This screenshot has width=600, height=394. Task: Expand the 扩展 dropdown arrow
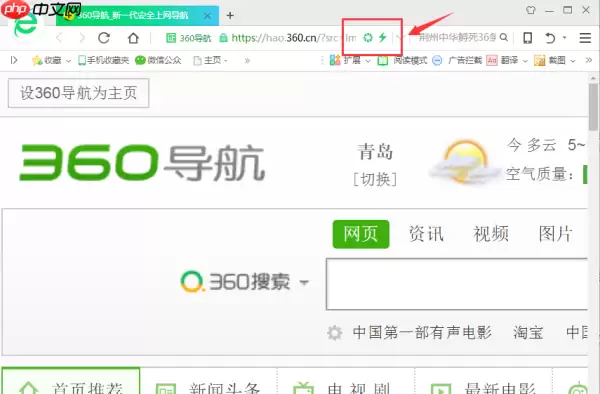pyautogui.click(x=368, y=61)
